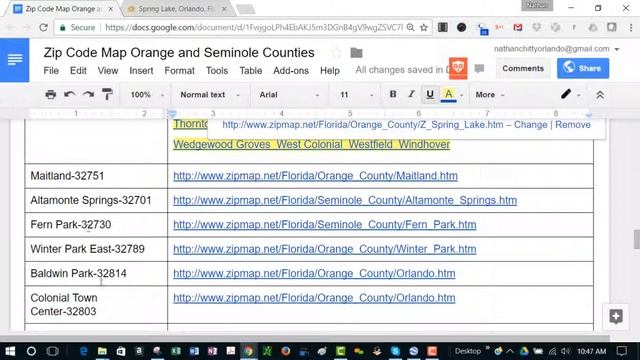Open Task View in taskbar
640x360 pixels.
pyautogui.click(x=53, y=351)
